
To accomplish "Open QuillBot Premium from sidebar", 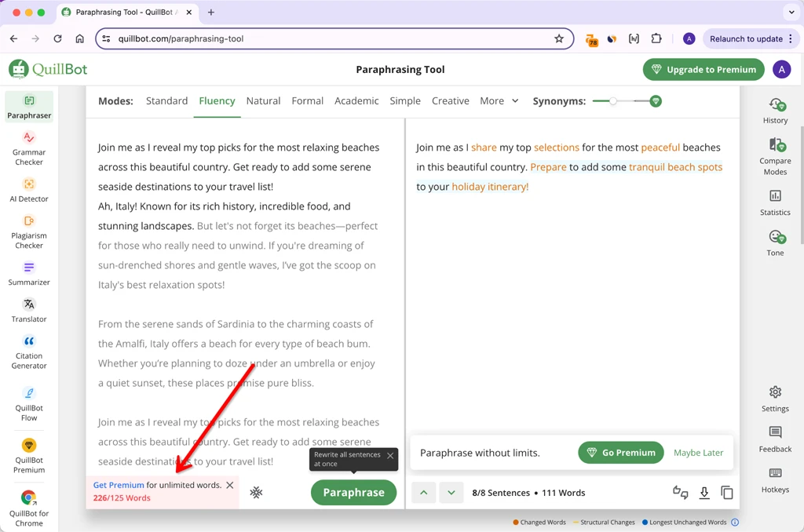I will pos(29,456).
